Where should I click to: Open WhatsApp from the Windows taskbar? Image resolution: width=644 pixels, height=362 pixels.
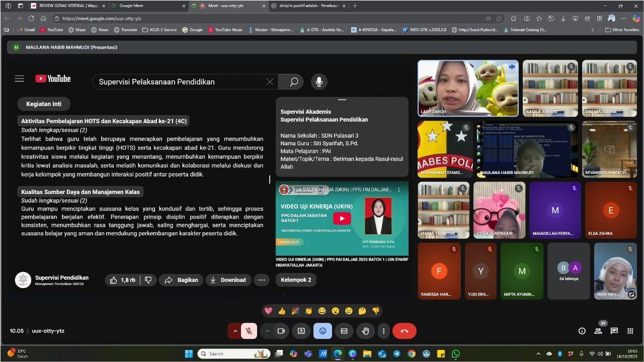pyautogui.click(x=456, y=354)
